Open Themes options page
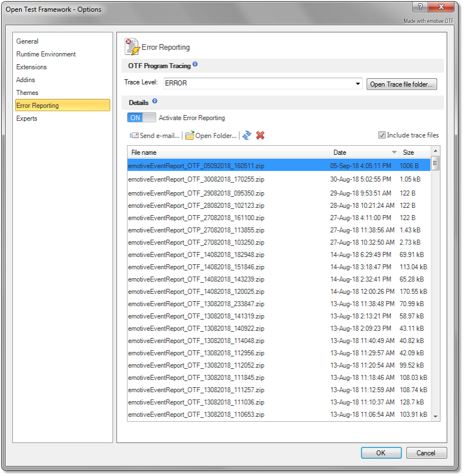The height and width of the screenshot is (476, 464). click(27, 93)
